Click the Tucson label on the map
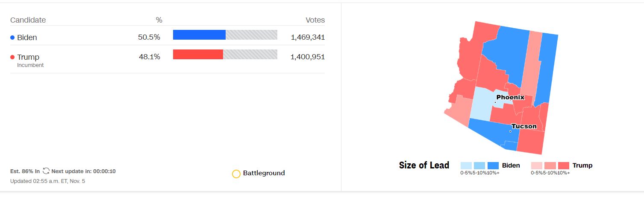Image resolution: width=644 pixels, height=197 pixels. (x=524, y=126)
